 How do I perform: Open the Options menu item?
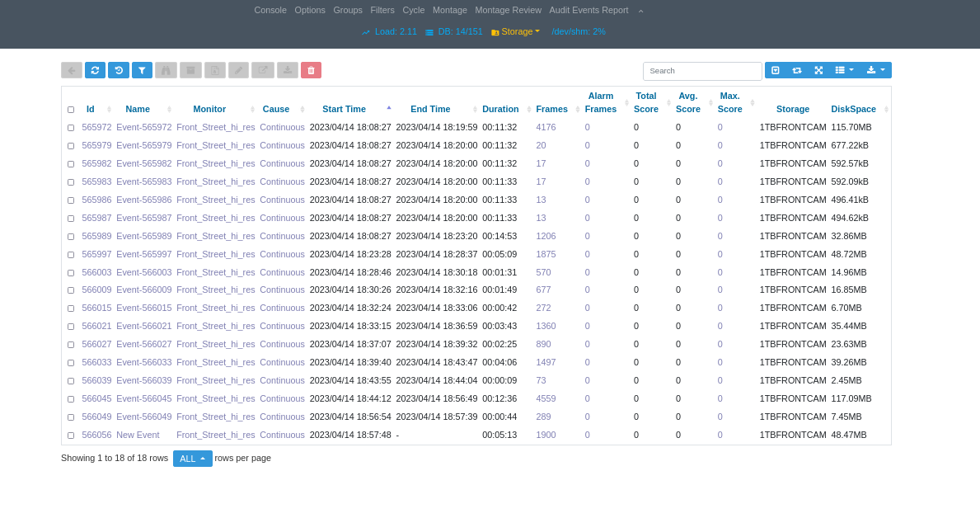310,10
